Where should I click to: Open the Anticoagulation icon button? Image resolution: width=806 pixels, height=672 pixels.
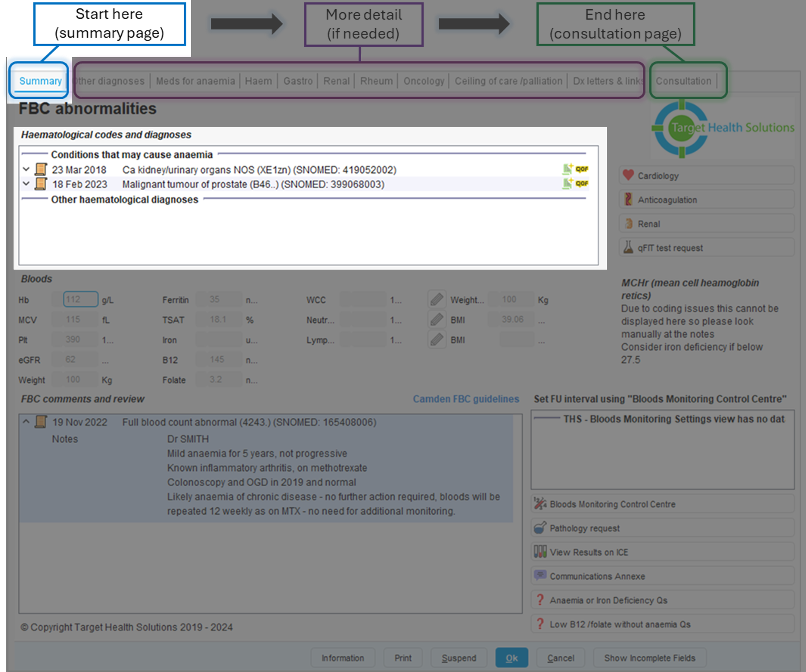point(628,199)
